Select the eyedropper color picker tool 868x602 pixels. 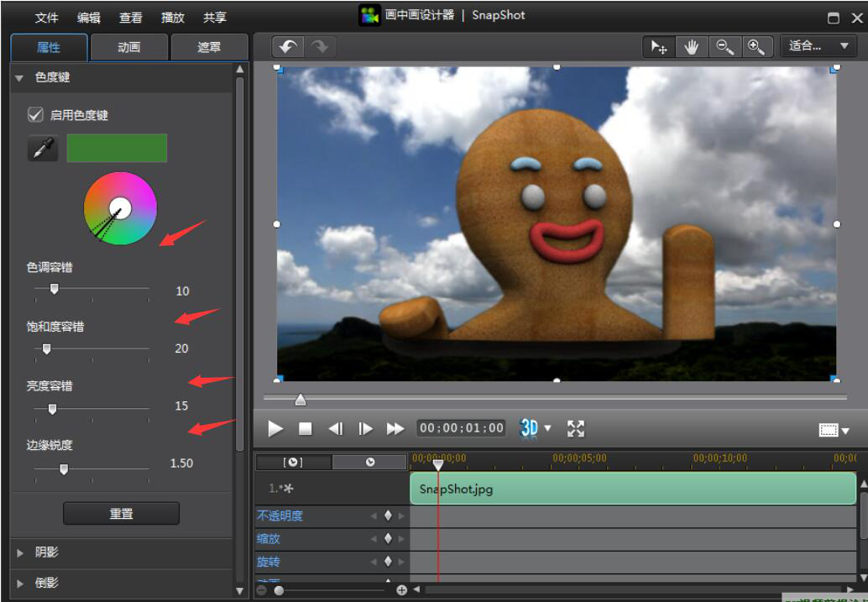click(43, 149)
